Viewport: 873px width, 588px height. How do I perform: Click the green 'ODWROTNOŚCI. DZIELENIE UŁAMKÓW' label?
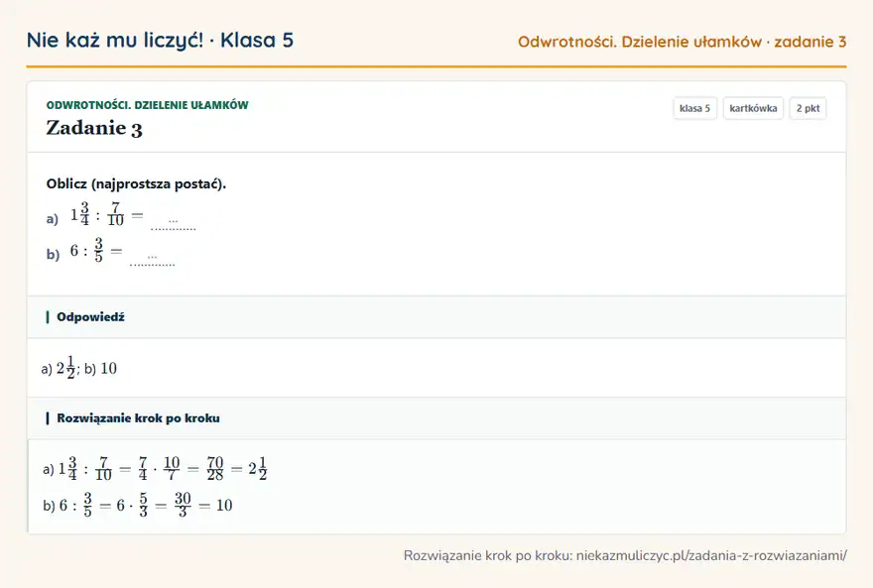click(147, 105)
